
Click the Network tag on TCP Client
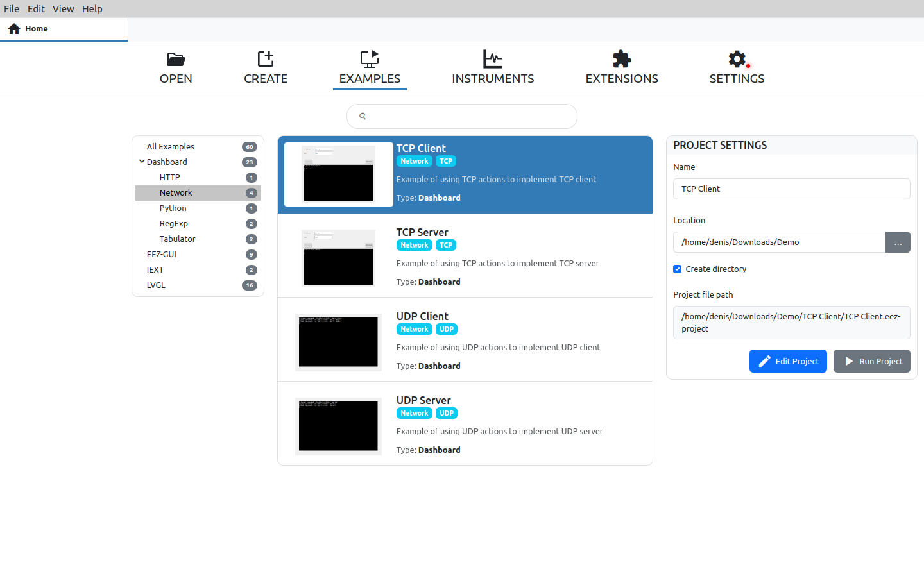tap(415, 161)
